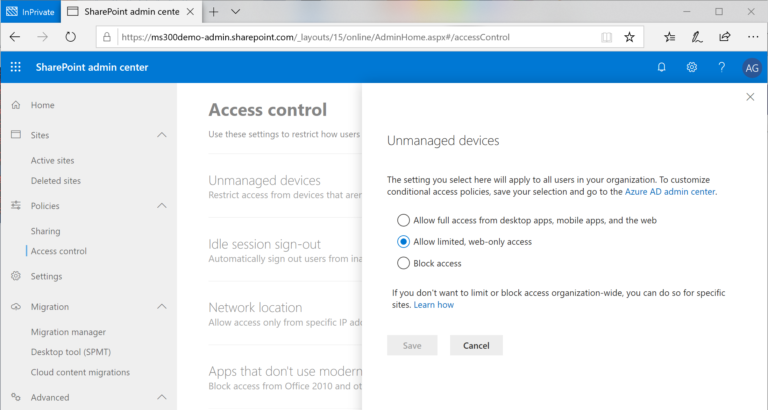Click the browser forward arrow
The image size is (768, 410).
pos(43,37)
